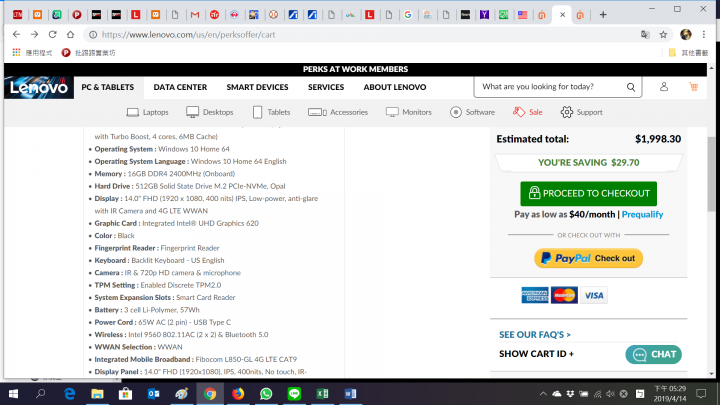The height and width of the screenshot is (405, 720).
Task: Open Windows taskbar search
Action: (41, 394)
